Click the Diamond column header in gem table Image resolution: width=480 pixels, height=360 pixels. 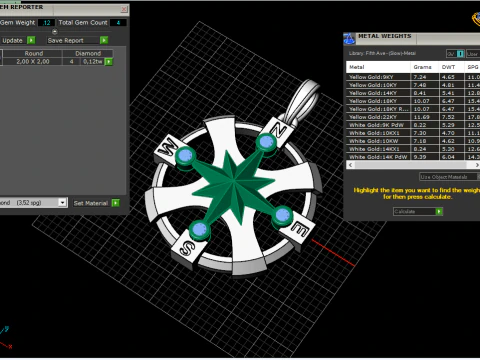[x=88, y=53]
